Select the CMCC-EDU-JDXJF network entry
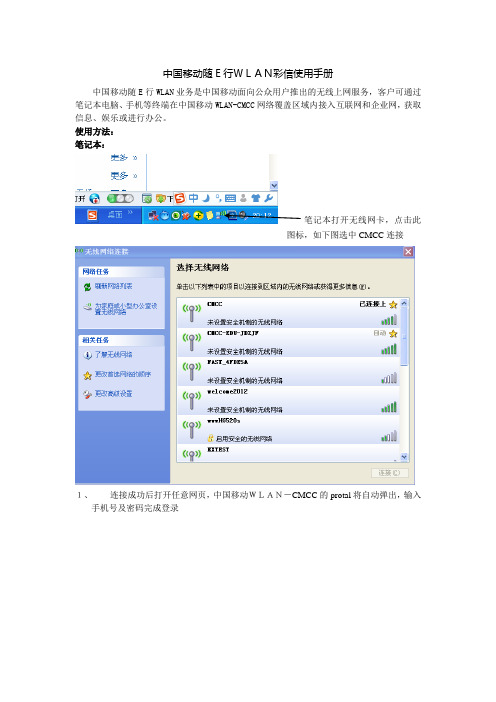The width and height of the screenshot is (496, 702). coord(288,342)
